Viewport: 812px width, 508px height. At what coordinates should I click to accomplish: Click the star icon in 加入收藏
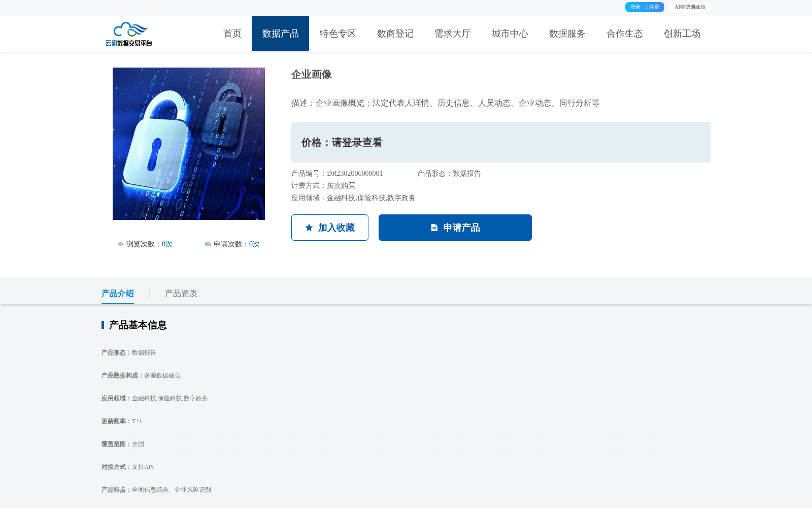click(x=309, y=228)
